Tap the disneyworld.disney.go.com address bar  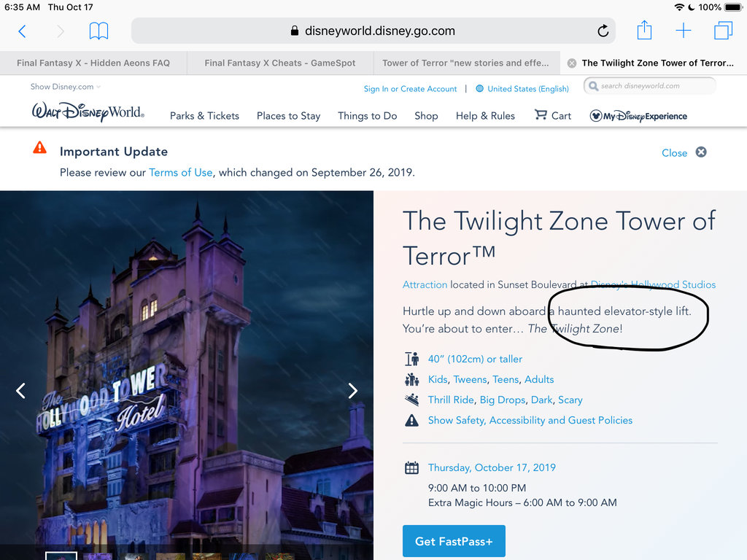(373, 31)
